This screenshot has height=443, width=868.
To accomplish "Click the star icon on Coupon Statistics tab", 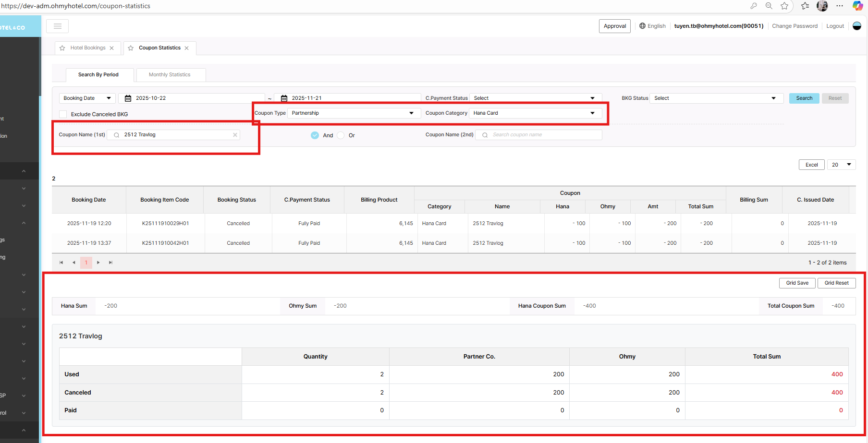I will click(x=131, y=48).
